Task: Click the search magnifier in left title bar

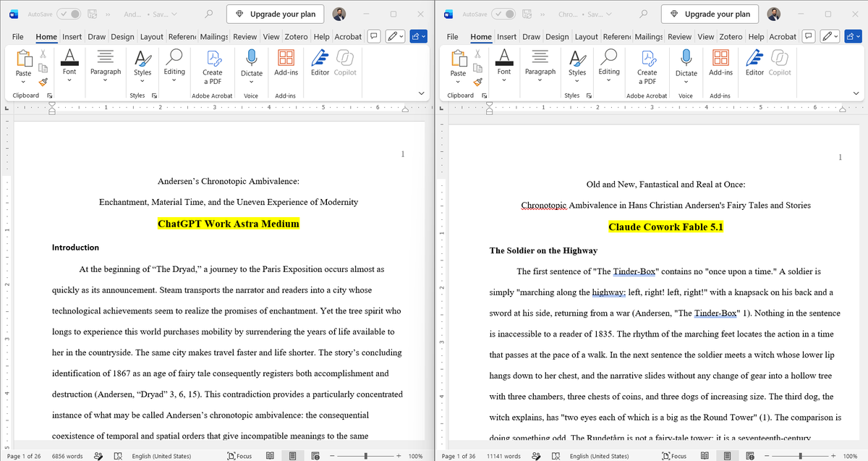Action: pyautogui.click(x=209, y=14)
